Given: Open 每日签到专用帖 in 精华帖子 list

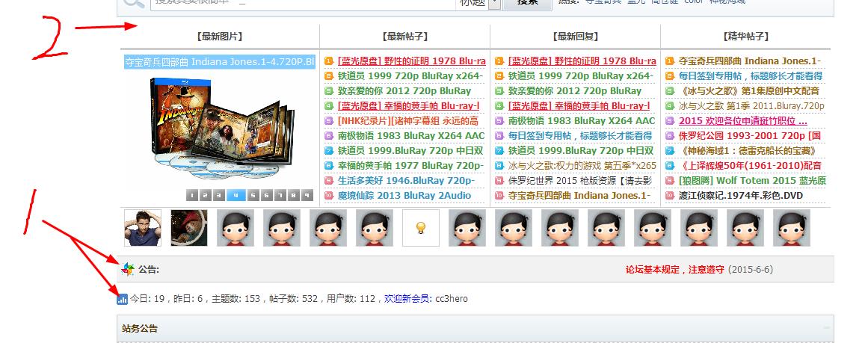Looking at the screenshot, I should point(751,75).
